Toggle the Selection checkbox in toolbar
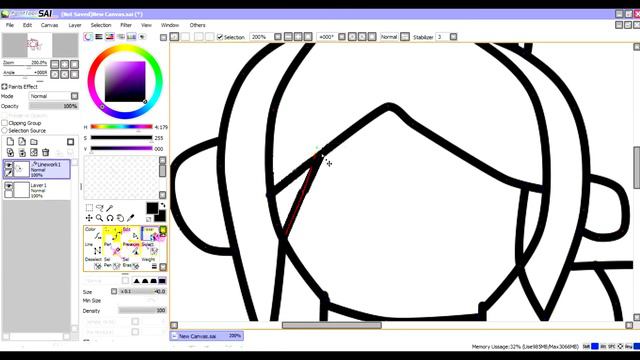The height and width of the screenshot is (360, 640). coord(220,37)
